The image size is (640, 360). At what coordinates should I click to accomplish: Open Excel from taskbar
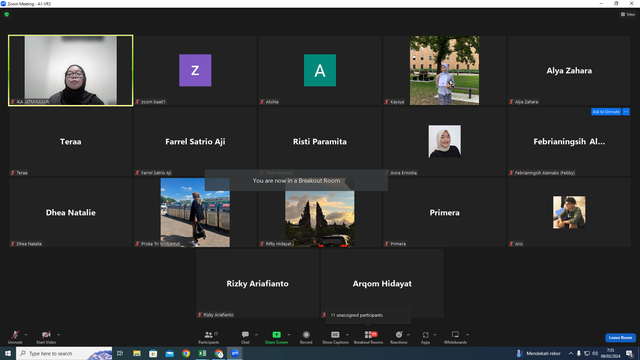(202, 353)
